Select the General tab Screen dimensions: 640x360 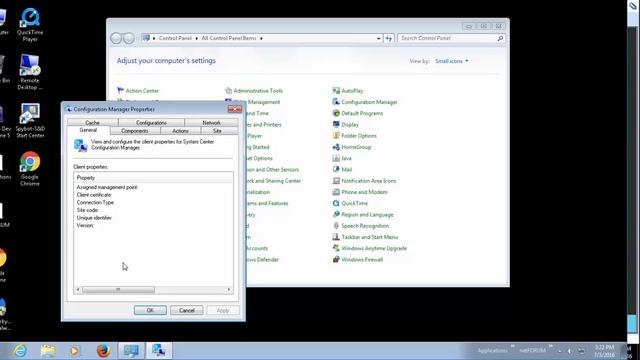click(x=88, y=130)
